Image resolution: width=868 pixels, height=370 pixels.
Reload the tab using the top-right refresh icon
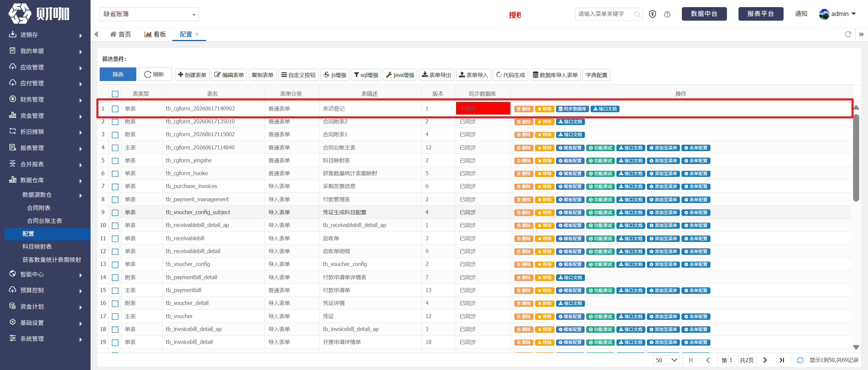pyautogui.click(x=848, y=34)
